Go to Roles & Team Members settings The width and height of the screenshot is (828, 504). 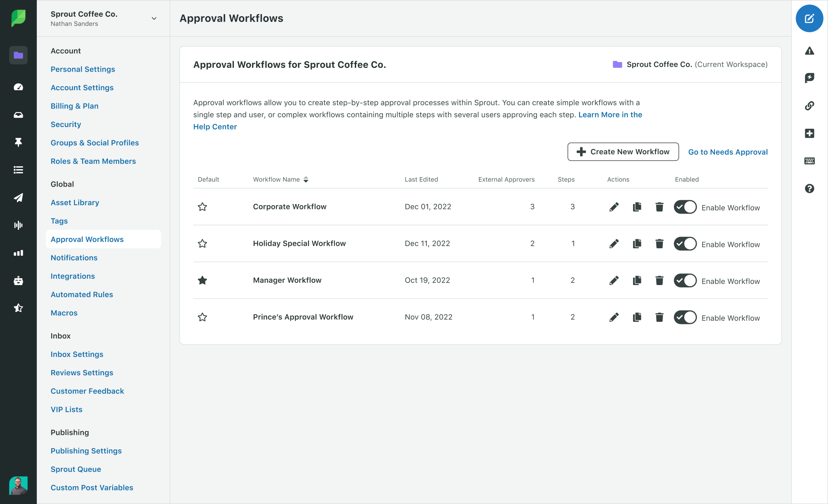pyautogui.click(x=93, y=161)
